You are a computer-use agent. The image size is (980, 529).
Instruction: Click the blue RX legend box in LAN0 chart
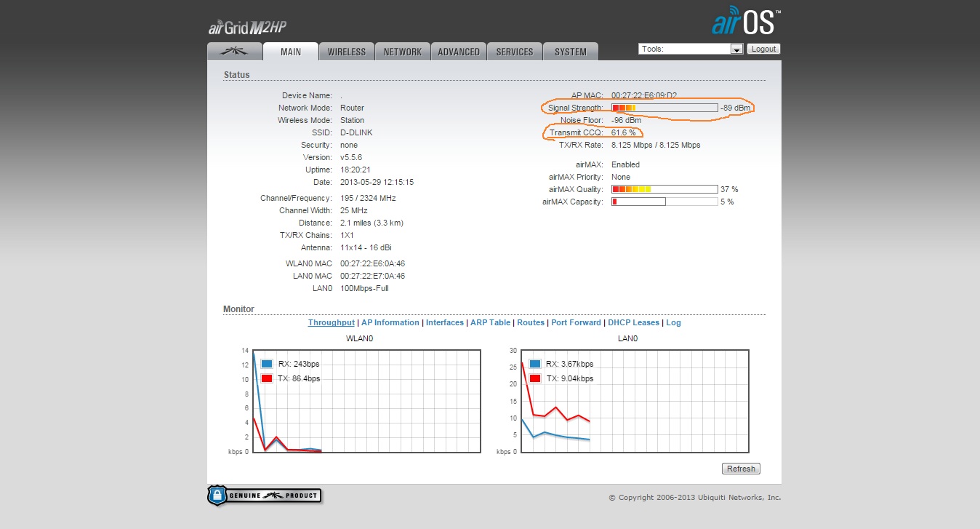tap(535, 364)
